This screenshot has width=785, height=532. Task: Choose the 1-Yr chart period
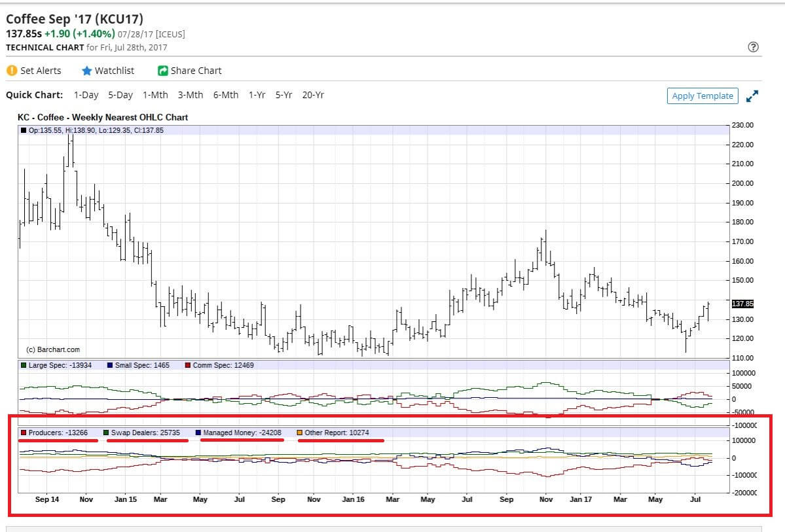click(257, 95)
